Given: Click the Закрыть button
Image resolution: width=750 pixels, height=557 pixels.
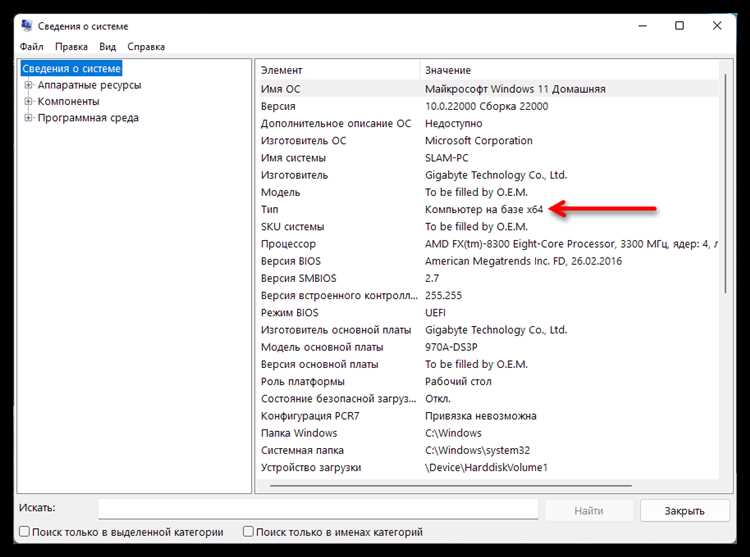Looking at the screenshot, I should 684,510.
